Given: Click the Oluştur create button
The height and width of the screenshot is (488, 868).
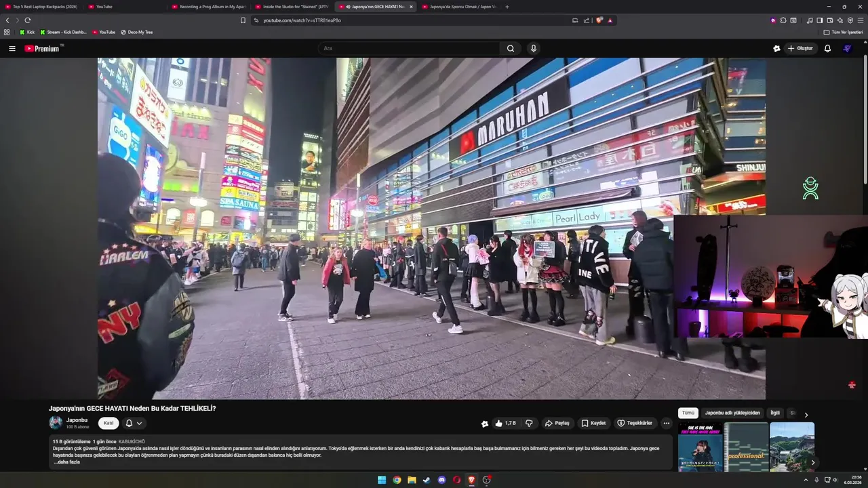Looking at the screenshot, I should coord(801,48).
